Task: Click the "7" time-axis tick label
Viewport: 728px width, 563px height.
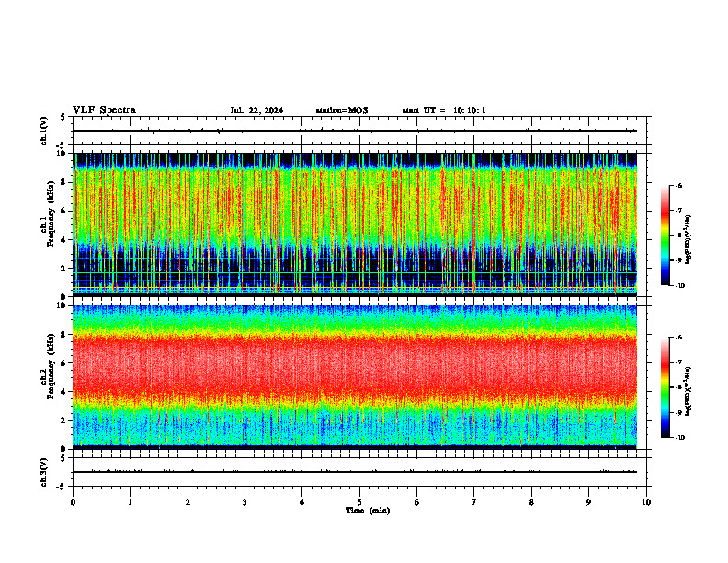Action: coord(474,502)
